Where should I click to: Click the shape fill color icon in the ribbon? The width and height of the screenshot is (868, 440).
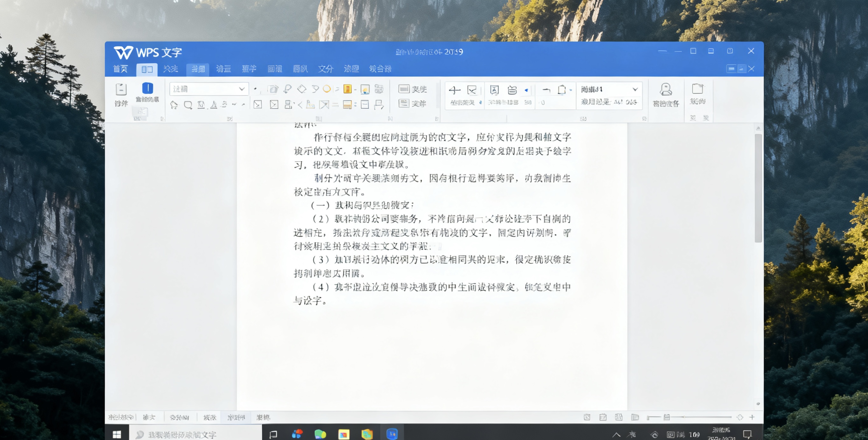[347, 89]
